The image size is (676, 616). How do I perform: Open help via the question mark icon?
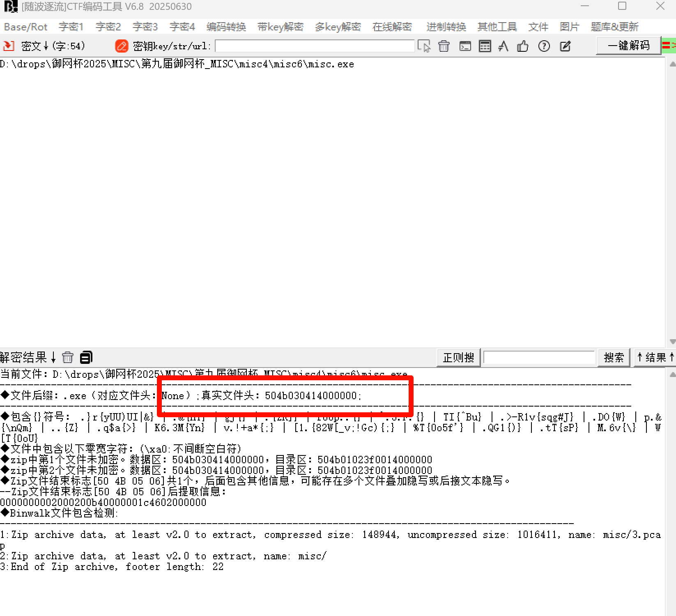coord(544,46)
